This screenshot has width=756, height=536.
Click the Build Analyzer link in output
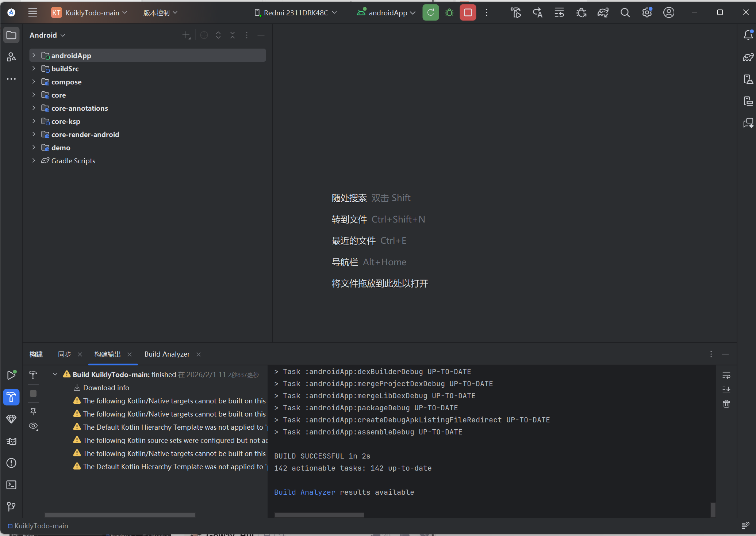304,492
